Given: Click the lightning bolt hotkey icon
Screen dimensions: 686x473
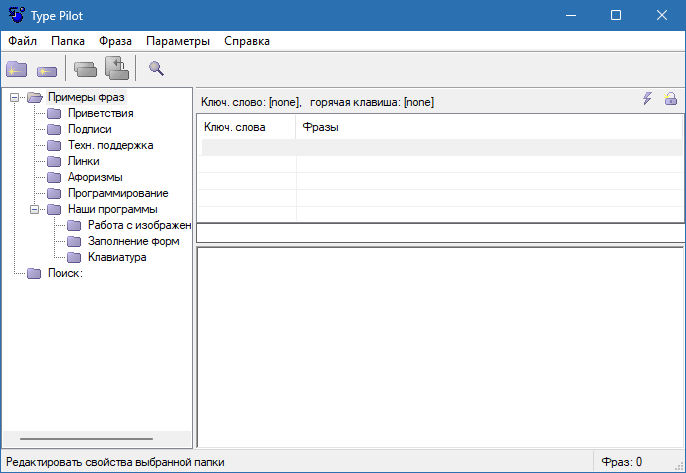Looking at the screenshot, I should point(647,98).
